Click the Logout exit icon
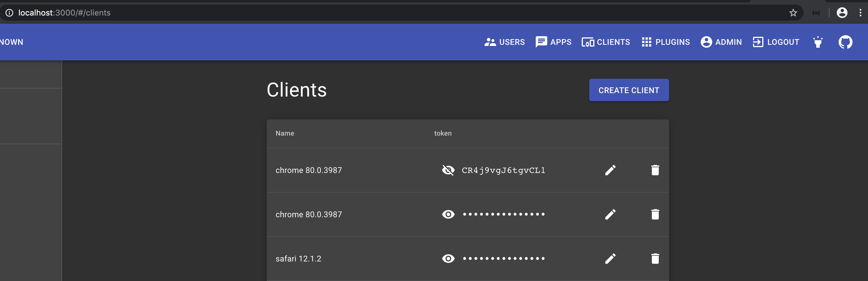Image resolution: width=868 pixels, height=281 pixels. [x=758, y=42]
